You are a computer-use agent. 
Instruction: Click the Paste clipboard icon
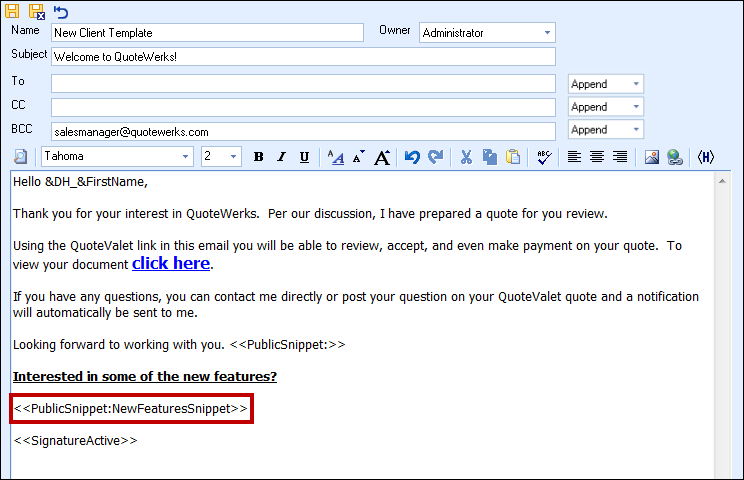click(513, 157)
